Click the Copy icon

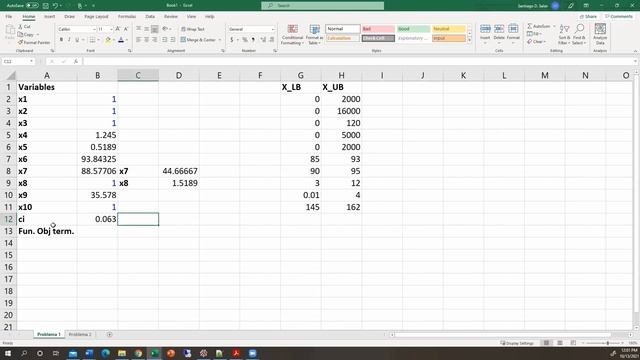point(20,35)
